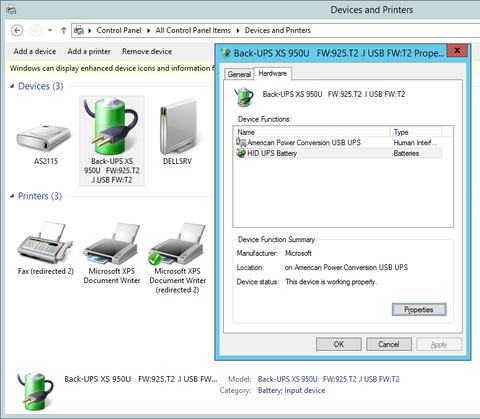Open the breadcrumb arrow before Control Panel
480x419 pixels.
click(x=90, y=31)
